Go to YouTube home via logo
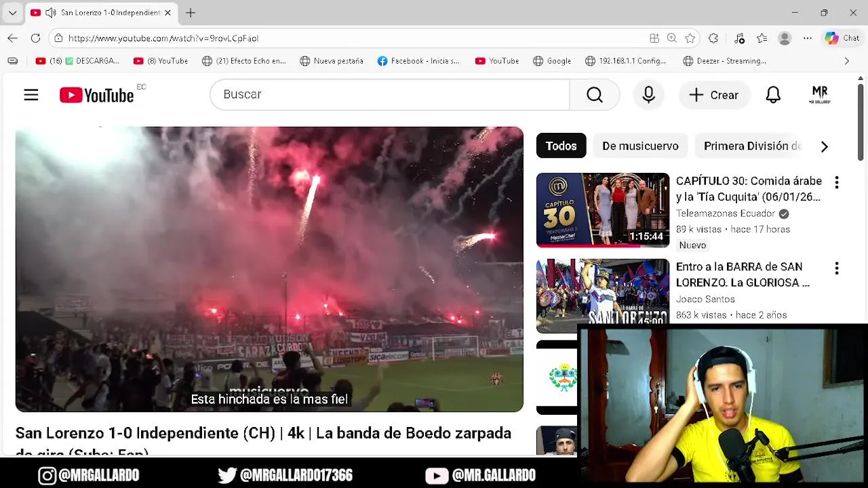 click(x=96, y=96)
